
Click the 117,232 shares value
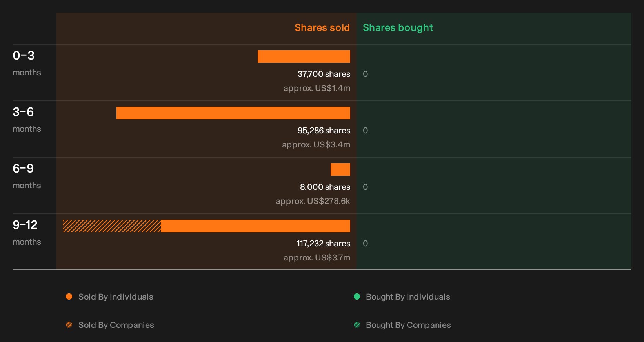[324, 244]
